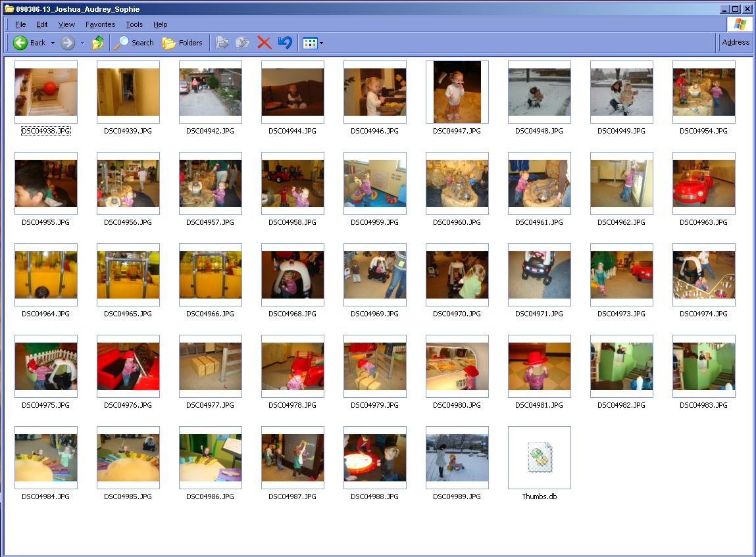The width and height of the screenshot is (756, 557).
Task: Select red hat photo DSC04981.JPG
Action: tap(540, 366)
